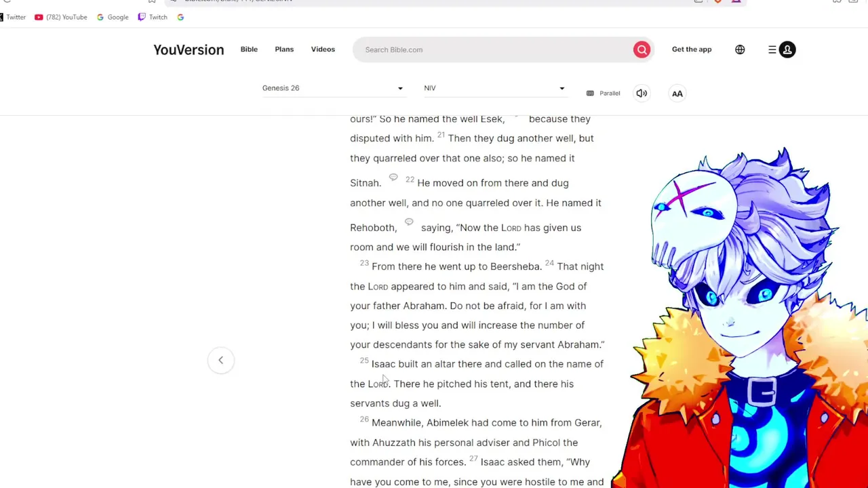Select verse 24 text 'That night'
Image resolution: width=868 pixels, height=488 pixels.
tap(580, 266)
